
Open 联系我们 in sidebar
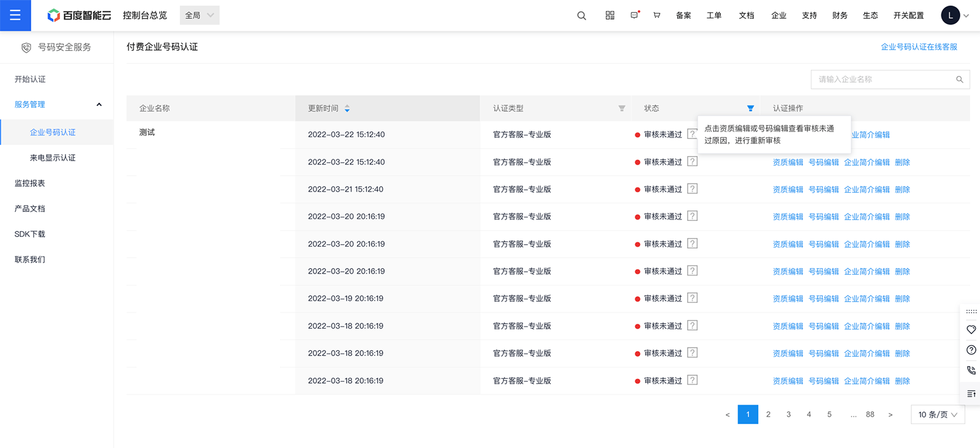tap(30, 259)
